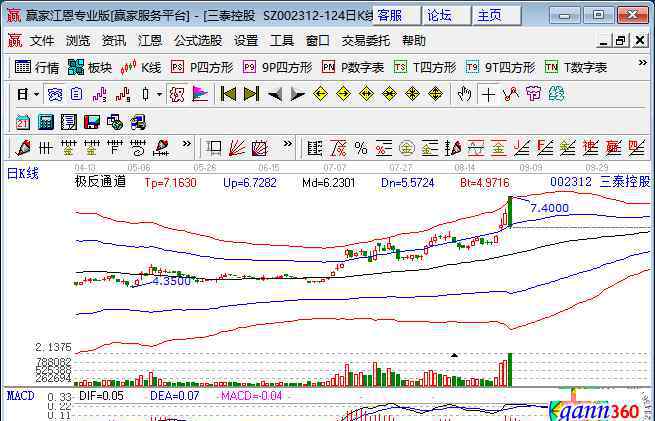Toggle the 权 rights-adjustment button
Screen dimensions: 655x421
[177, 94]
